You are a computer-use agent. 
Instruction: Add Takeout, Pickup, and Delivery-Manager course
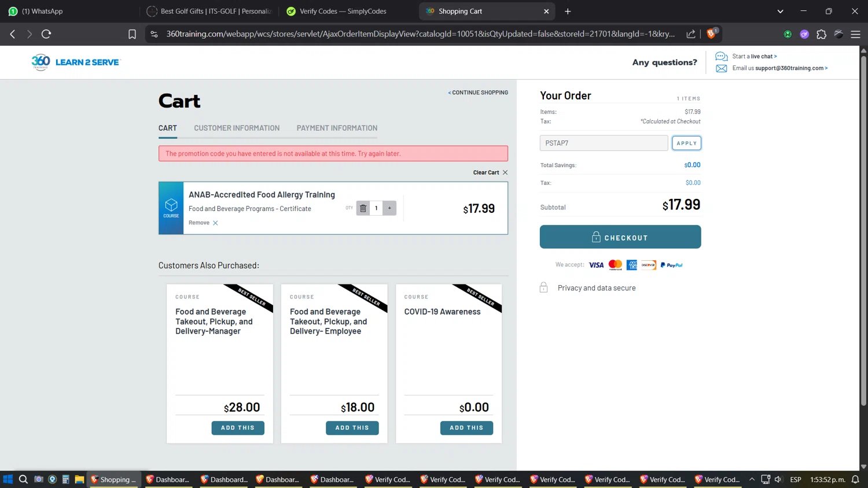(x=238, y=428)
